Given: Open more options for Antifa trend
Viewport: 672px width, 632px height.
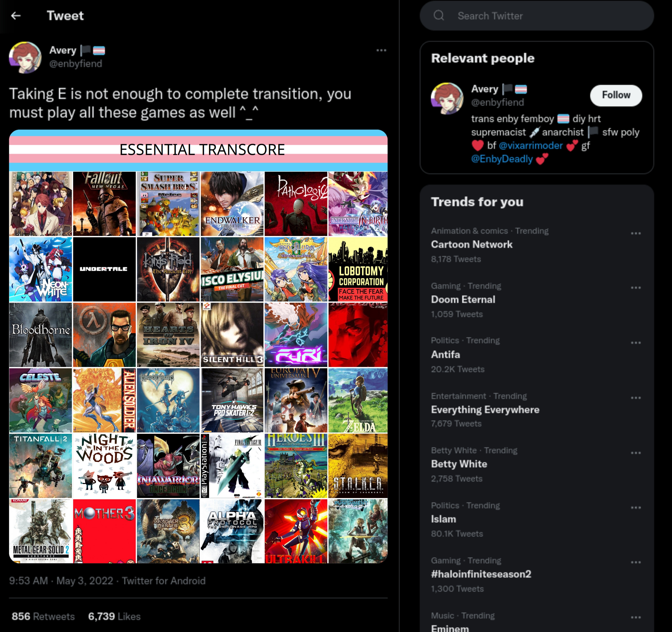Looking at the screenshot, I should 636,343.
